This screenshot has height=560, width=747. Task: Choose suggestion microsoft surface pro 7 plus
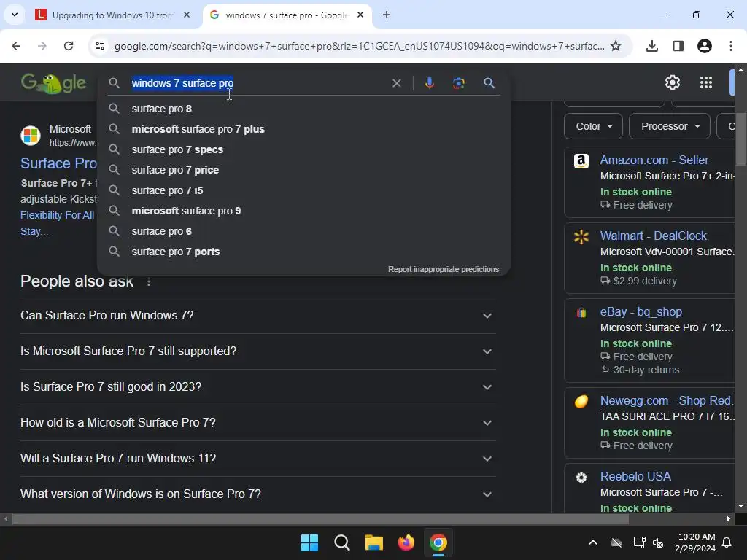[304, 129]
